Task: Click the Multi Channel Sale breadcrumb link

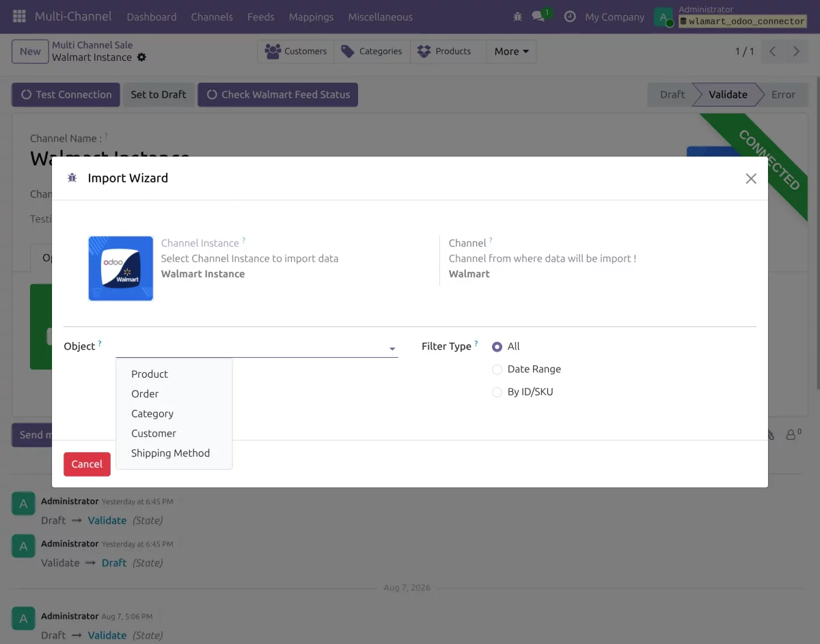Action: click(92, 45)
